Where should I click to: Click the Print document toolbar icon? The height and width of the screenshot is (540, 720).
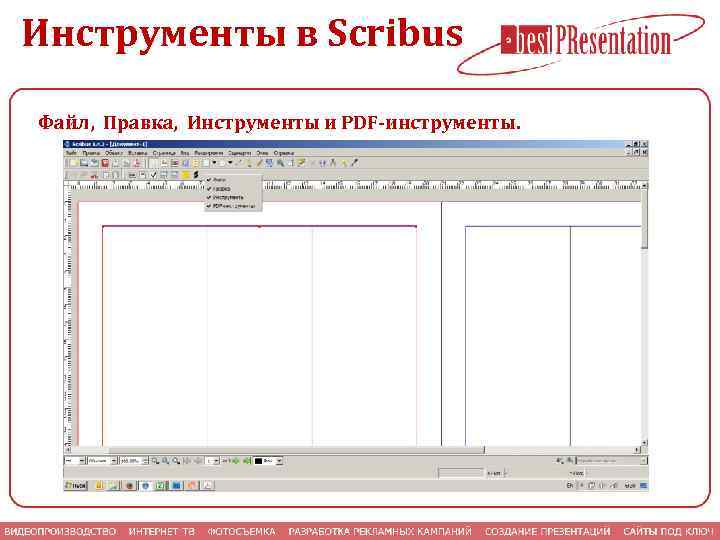click(116, 163)
